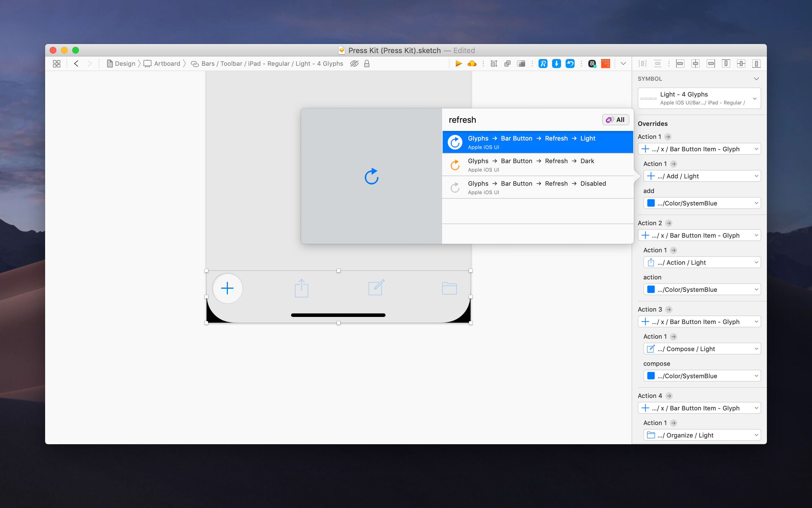The width and height of the screenshot is (812, 508).
Task: Click the blue download arrow plugin icon
Action: click(556, 63)
